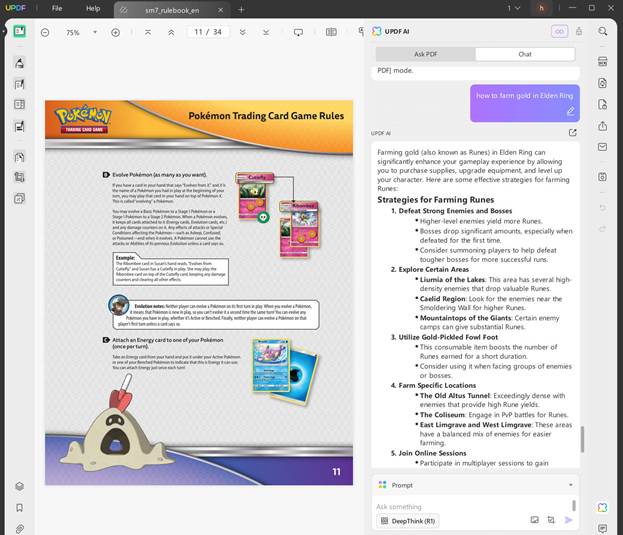623x535 pixels.
Task: Select the sm7_rulebook_en tab
Action: 172,10
